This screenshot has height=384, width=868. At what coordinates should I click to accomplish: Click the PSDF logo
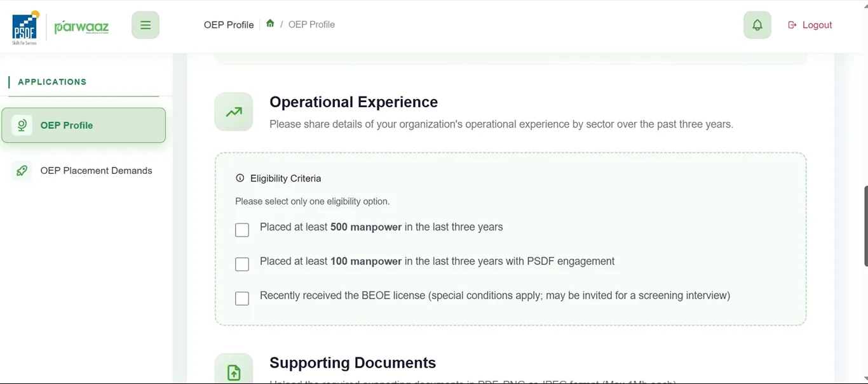[x=26, y=27]
